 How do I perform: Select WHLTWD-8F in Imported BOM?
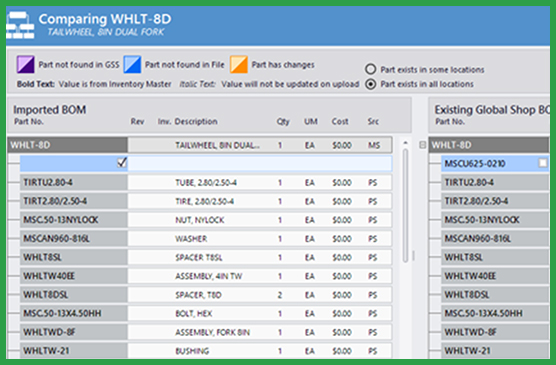(x=74, y=332)
